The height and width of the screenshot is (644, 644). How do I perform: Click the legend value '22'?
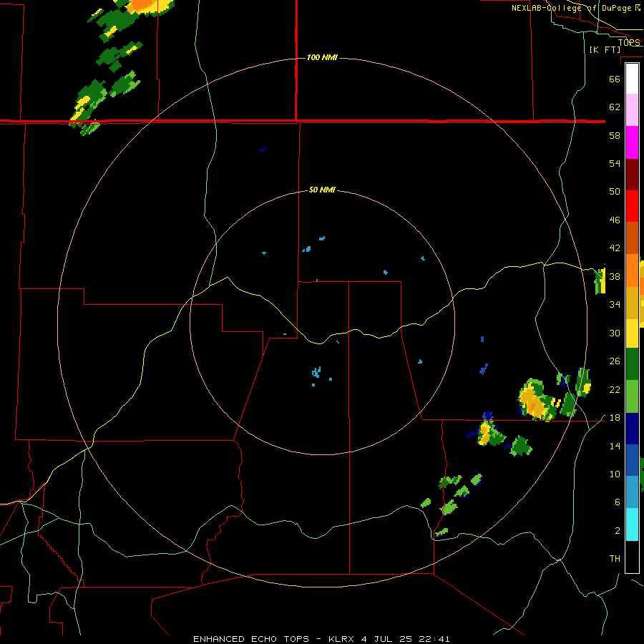615,389
